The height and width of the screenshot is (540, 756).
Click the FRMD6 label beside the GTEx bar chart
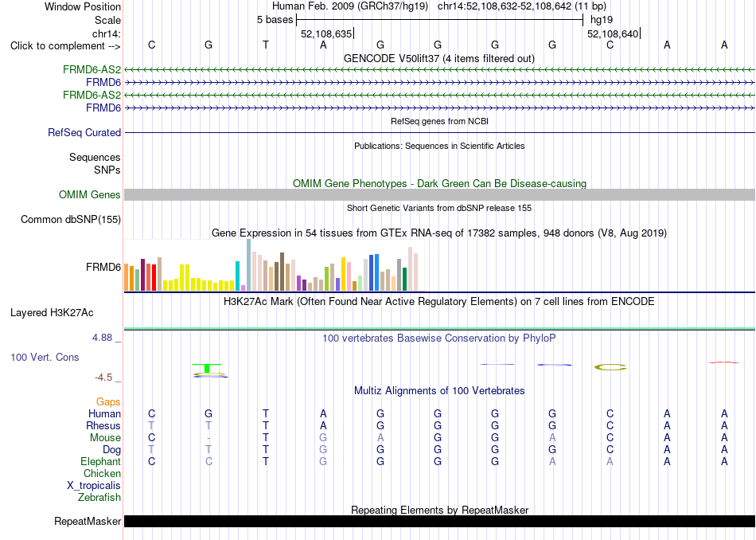point(103,267)
